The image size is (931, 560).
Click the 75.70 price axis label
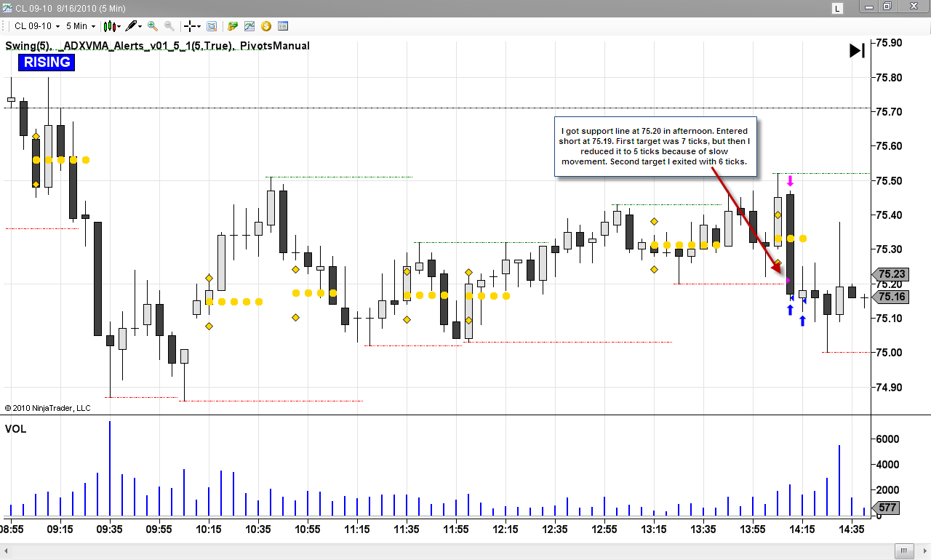[x=890, y=112]
